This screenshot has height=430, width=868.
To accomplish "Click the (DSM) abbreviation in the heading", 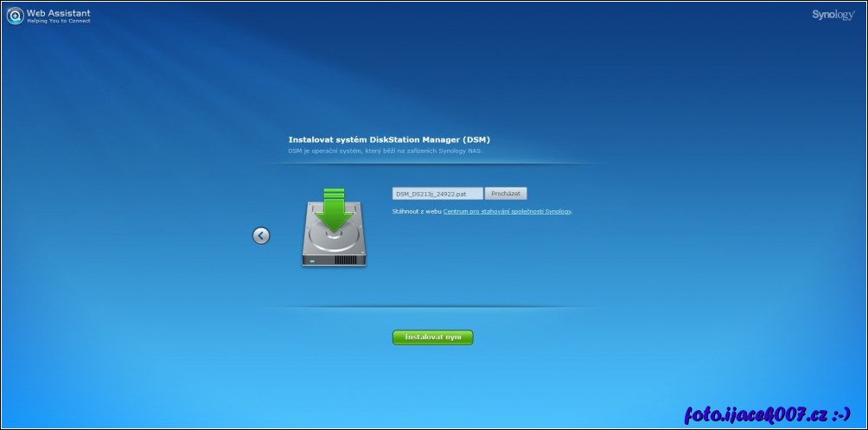I will coord(476,138).
